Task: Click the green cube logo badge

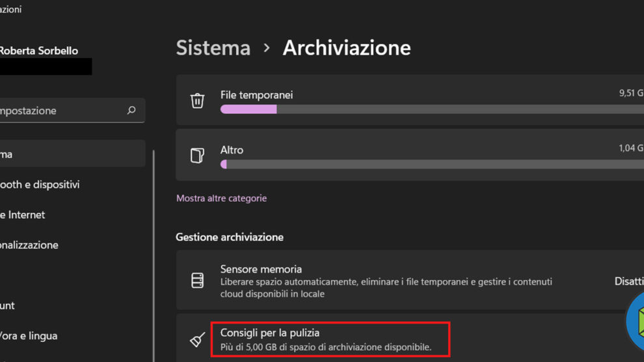Action: [x=636, y=322]
